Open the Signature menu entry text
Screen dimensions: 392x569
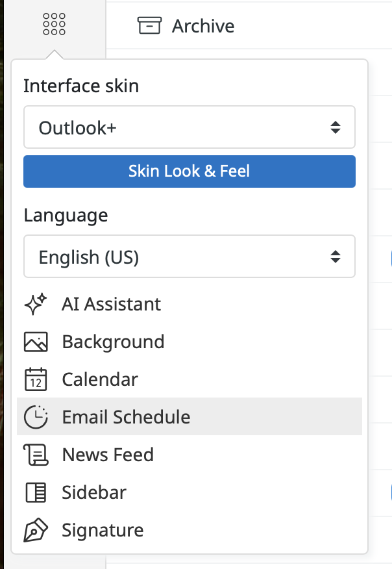tap(103, 530)
